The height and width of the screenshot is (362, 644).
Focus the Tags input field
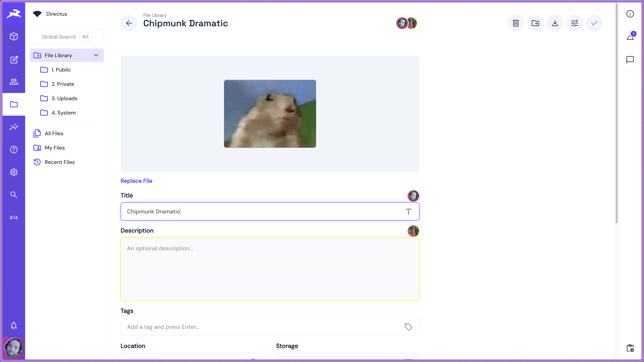point(263,327)
